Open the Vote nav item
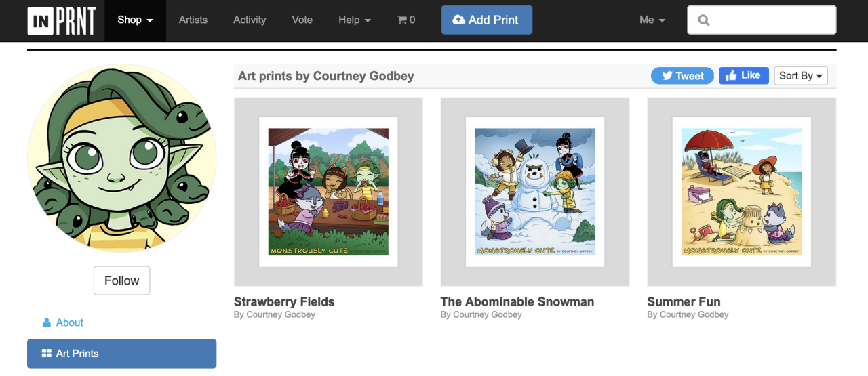 (x=302, y=20)
